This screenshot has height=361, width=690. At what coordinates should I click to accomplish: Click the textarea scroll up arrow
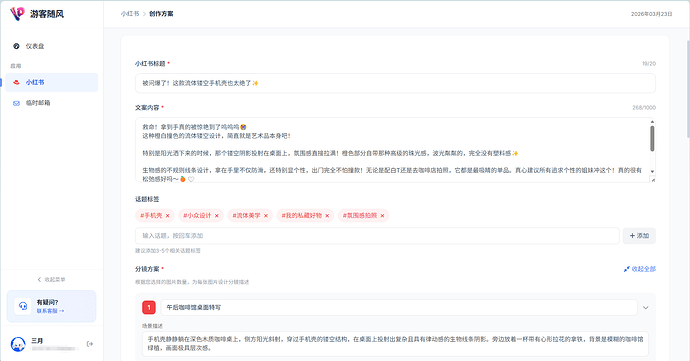[652, 122]
